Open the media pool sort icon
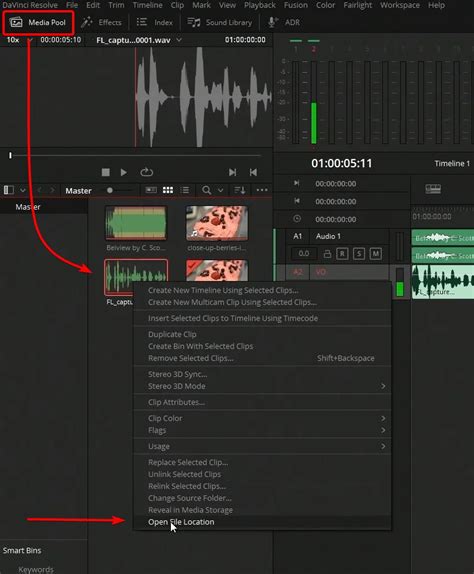Viewport: 474px width, 574px height. pyautogui.click(x=240, y=190)
